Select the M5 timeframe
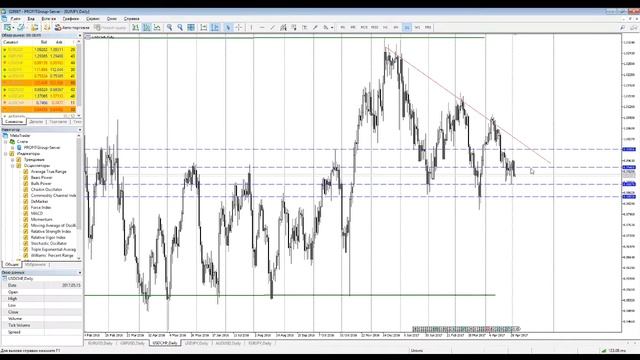The image size is (640, 360). (353, 27)
